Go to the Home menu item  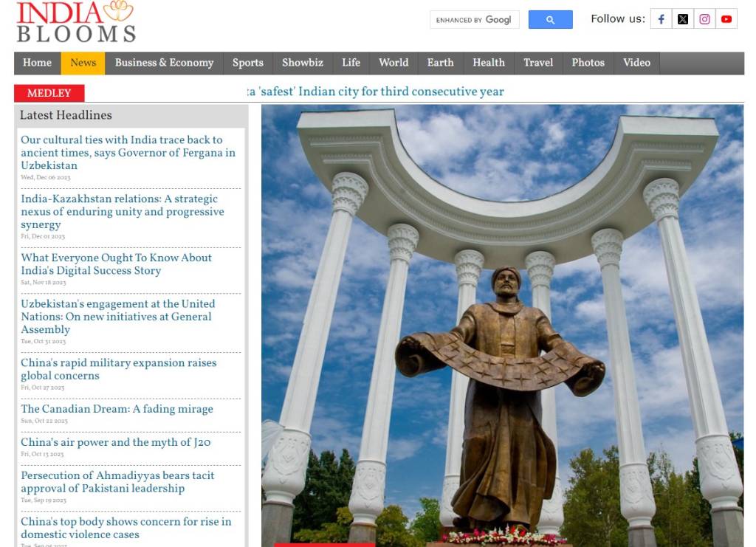[37, 63]
